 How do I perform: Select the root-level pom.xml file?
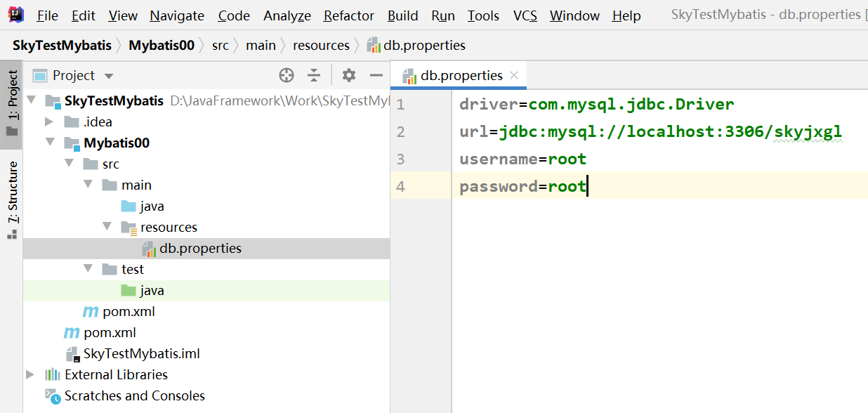[110, 332]
